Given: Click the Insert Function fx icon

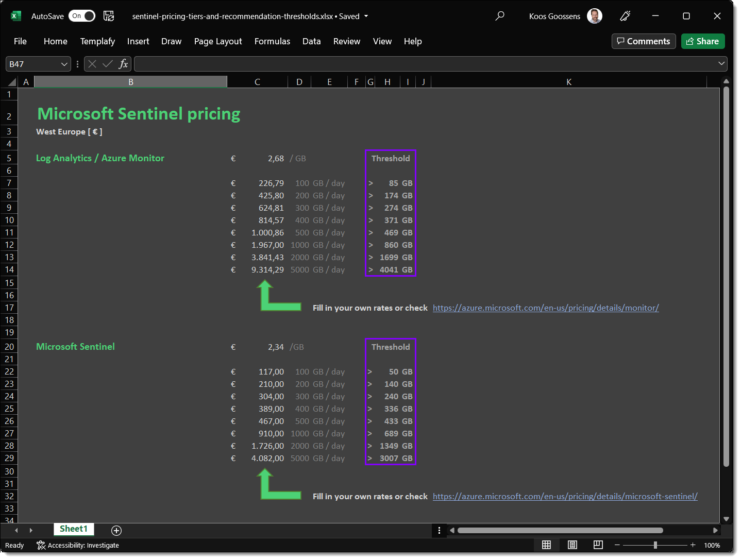Looking at the screenshot, I should click(x=123, y=64).
